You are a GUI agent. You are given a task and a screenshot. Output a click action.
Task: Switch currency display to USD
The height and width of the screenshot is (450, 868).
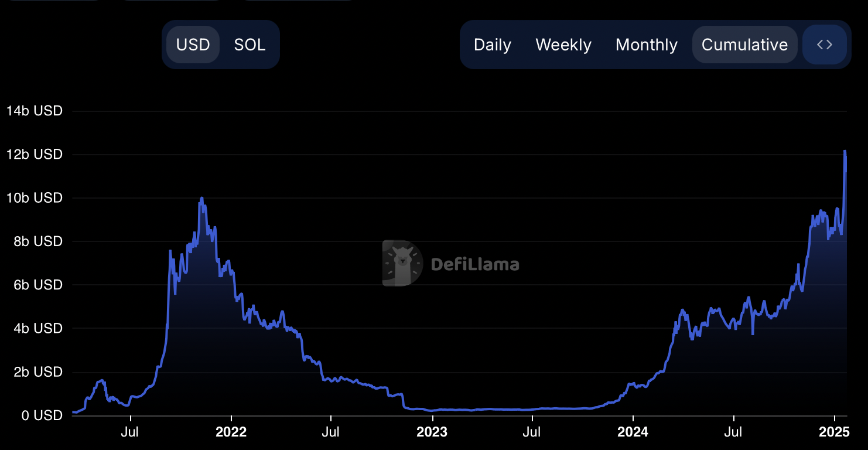tap(193, 45)
